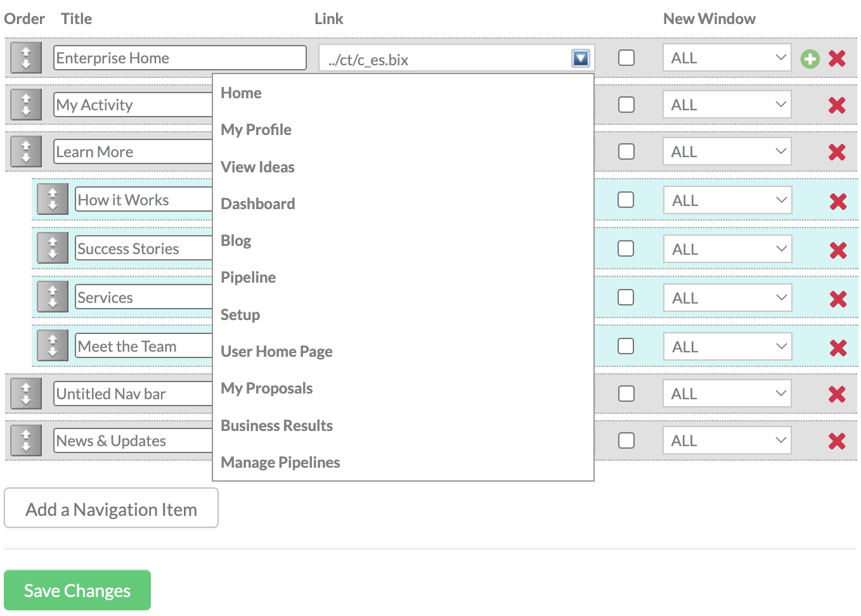Choose My Proposals link option
Viewport: 861px width, 616px height.
[x=267, y=388]
